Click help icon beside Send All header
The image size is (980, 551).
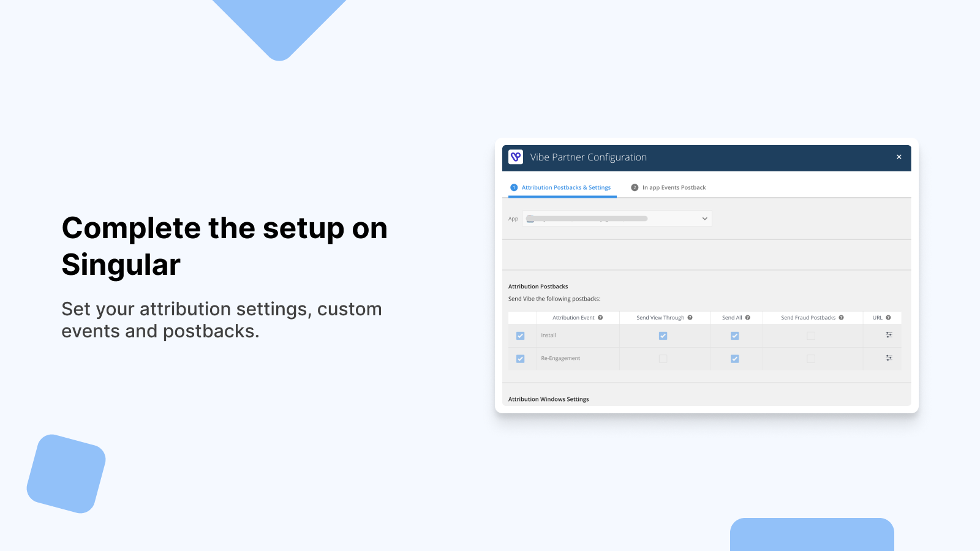[x=748, y=318]
